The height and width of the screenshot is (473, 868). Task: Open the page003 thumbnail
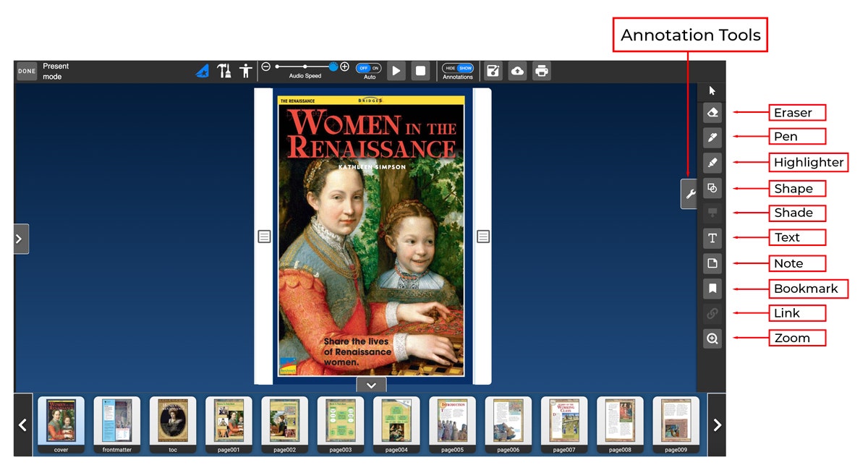point(341,425)
